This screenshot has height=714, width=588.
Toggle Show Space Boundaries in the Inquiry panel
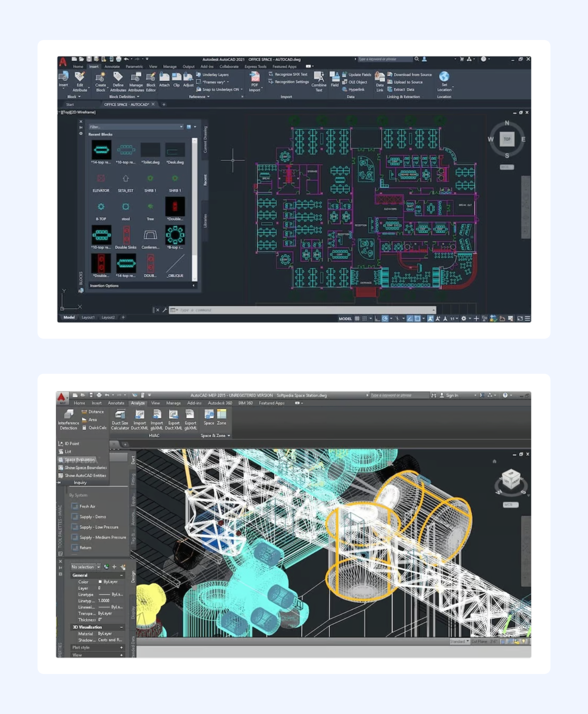tap(83, 468)
